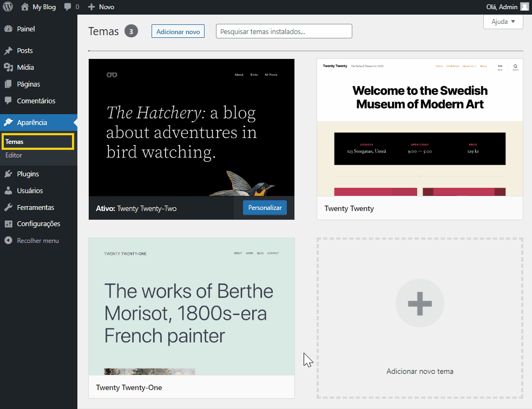This screenshot has width=532, height=409.
Task: Click the Temas page heading
Action: (103, 31)
